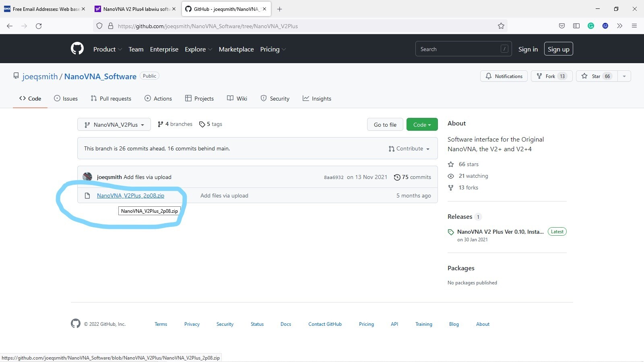Click the GitHub Octocat logo in header
The width and height of the screenshot is (644, 362).
(77, 49)
